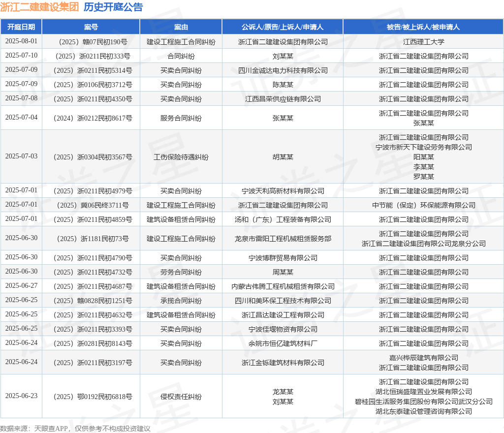Click case cause 工伤保险待遇纠纷
Viewport: 504px width, 433px height.
[x=181, y=157]
